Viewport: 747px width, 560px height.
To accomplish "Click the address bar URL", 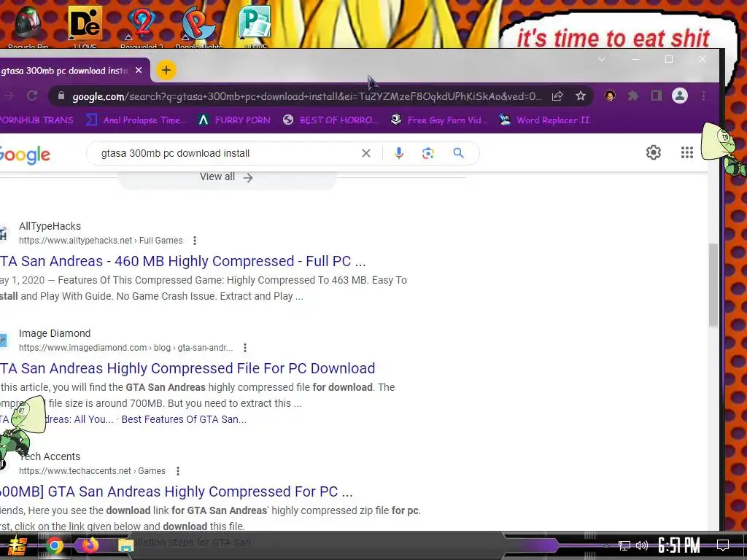I will tap(307, 96).
